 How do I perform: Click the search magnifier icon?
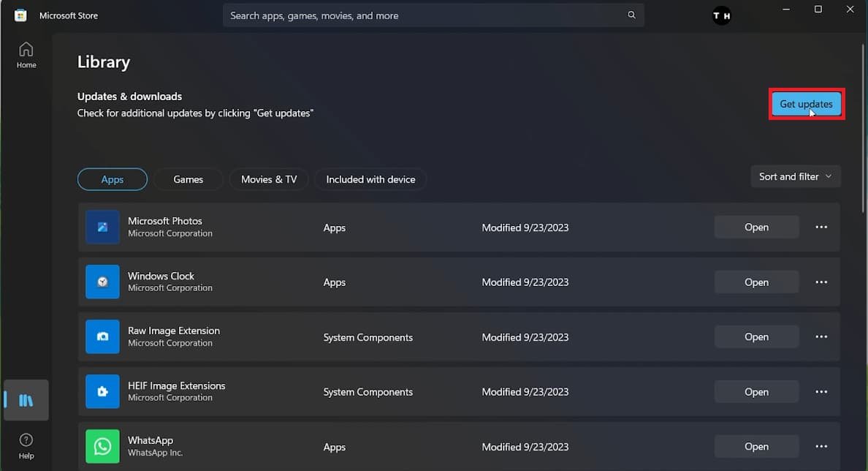(631, 15)
